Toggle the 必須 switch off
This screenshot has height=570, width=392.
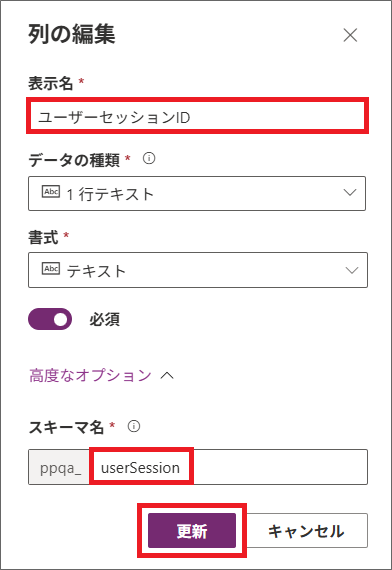coord(50,319)
